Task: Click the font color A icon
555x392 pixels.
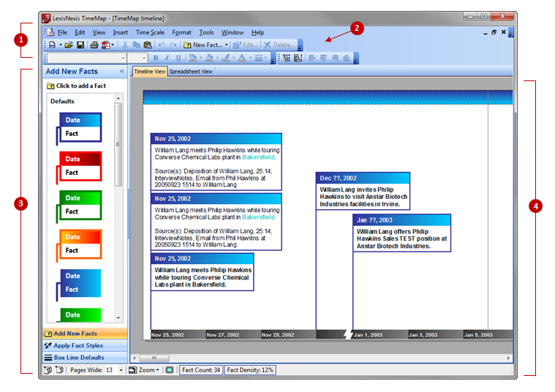Action: click(242, 58)
